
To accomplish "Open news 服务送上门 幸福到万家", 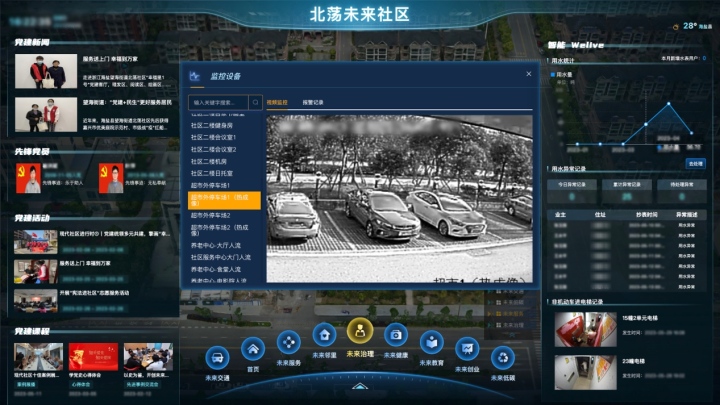I will click(110, 59).
